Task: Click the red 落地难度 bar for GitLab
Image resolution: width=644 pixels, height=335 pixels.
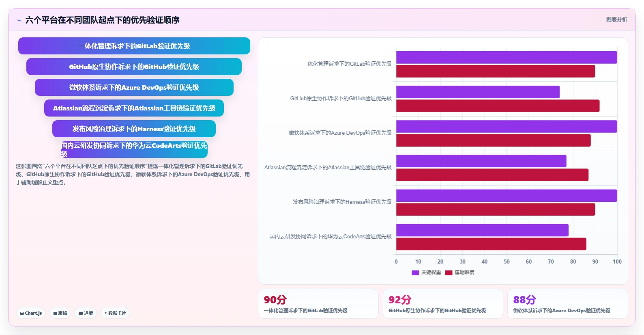Action: [x=496, y=71]
